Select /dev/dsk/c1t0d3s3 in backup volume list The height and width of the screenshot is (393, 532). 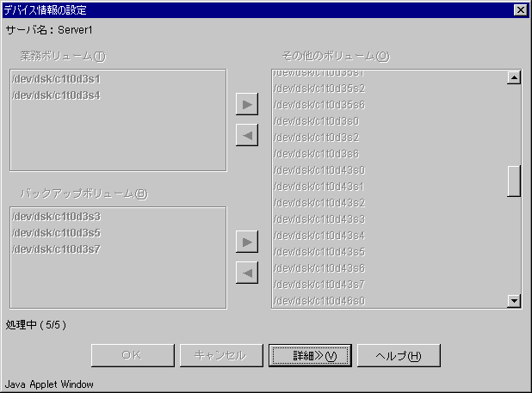tap(56, 217)
